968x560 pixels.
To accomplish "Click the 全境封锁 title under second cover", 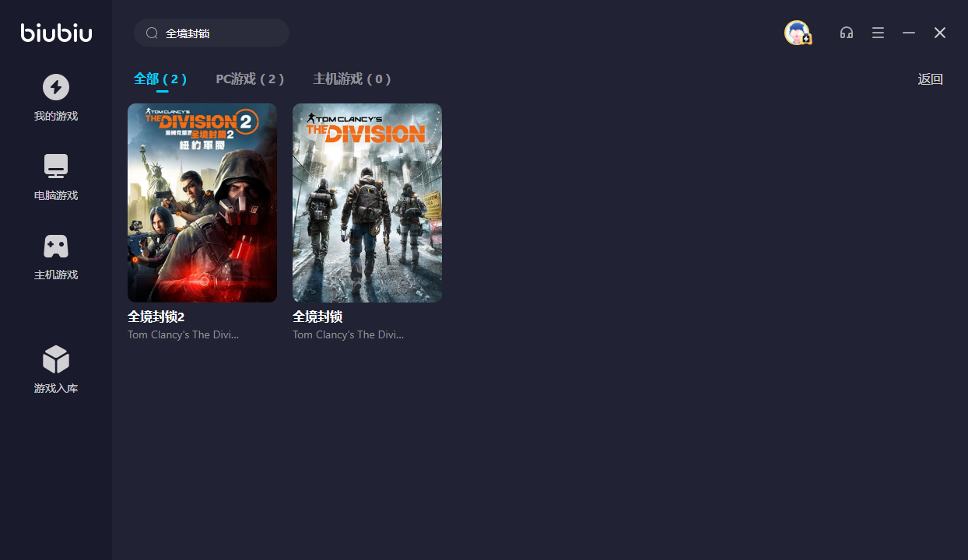I will tap(317, 317).
